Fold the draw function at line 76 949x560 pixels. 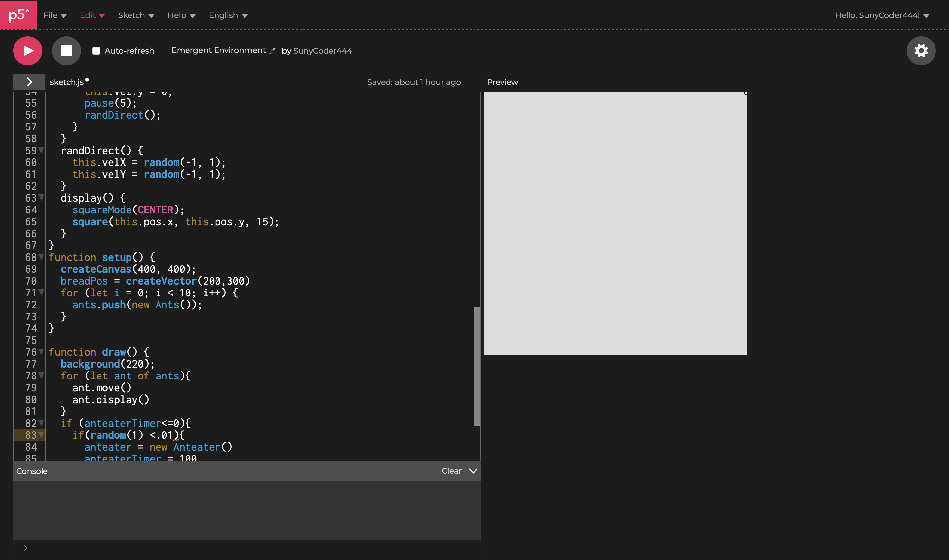click(x=41, y=352)
